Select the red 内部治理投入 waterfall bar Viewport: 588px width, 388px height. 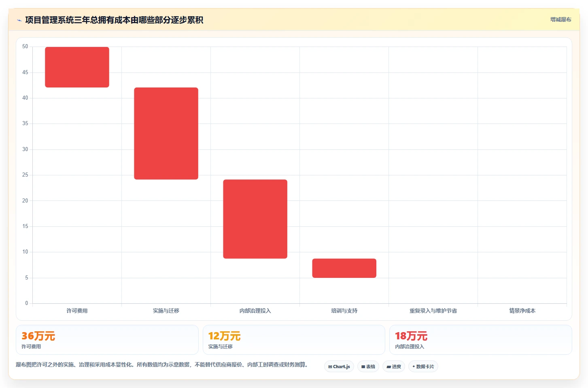[255, 219]
